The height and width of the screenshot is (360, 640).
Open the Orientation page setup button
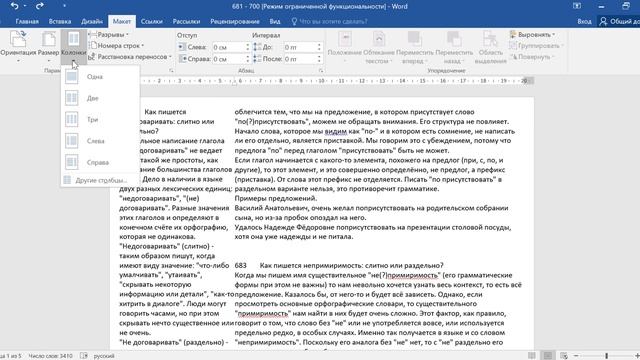pyautogui.click(x=18, y=47)
